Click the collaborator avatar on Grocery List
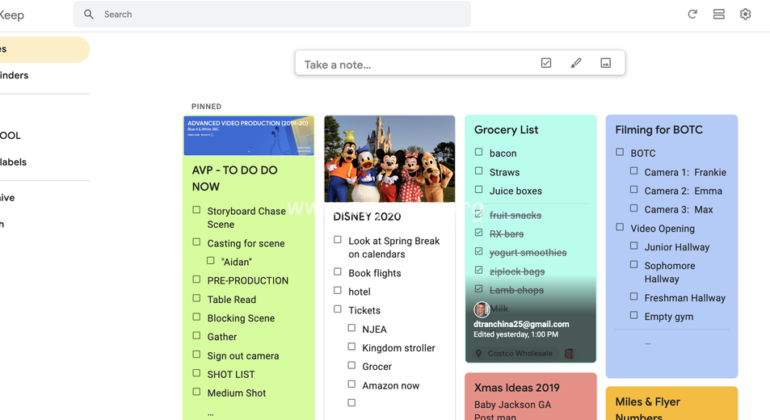The width and height of the screenshot is (770, 420). 481,309
